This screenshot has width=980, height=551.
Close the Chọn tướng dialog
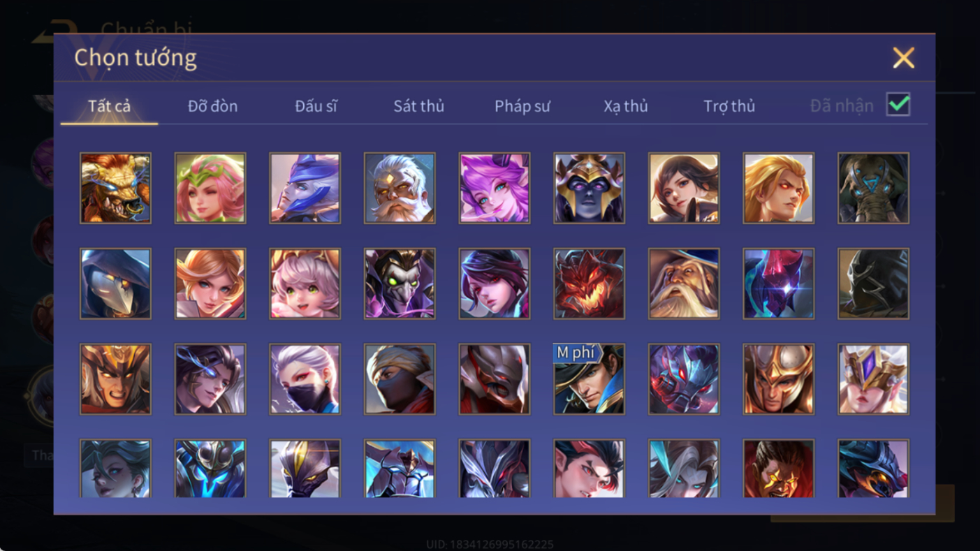click(x=903, y=58)
